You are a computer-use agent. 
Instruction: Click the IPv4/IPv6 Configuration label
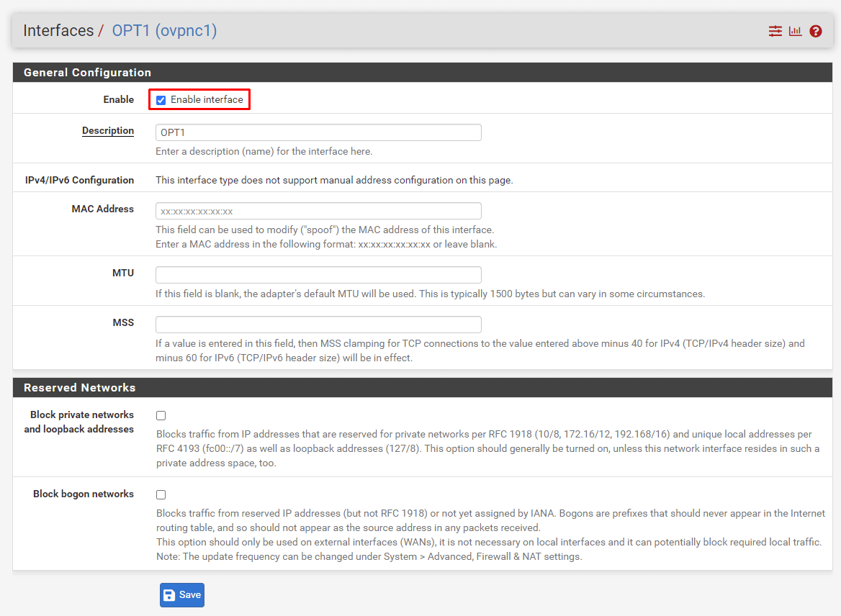(x=79, y=180)
